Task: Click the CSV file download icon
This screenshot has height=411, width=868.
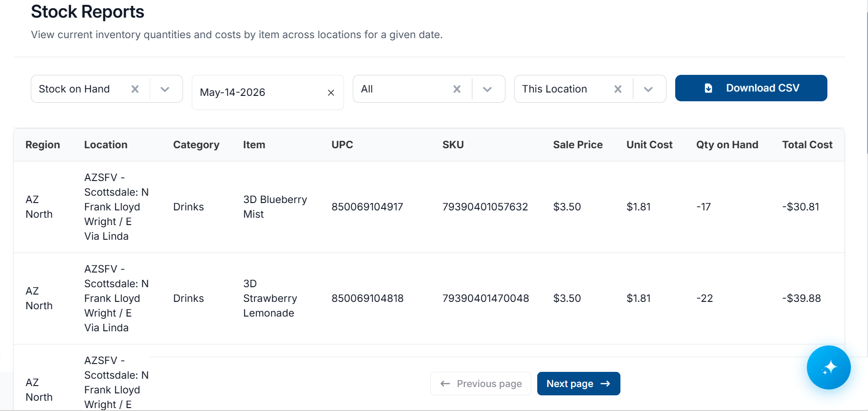Action: (x=708, y=88)
